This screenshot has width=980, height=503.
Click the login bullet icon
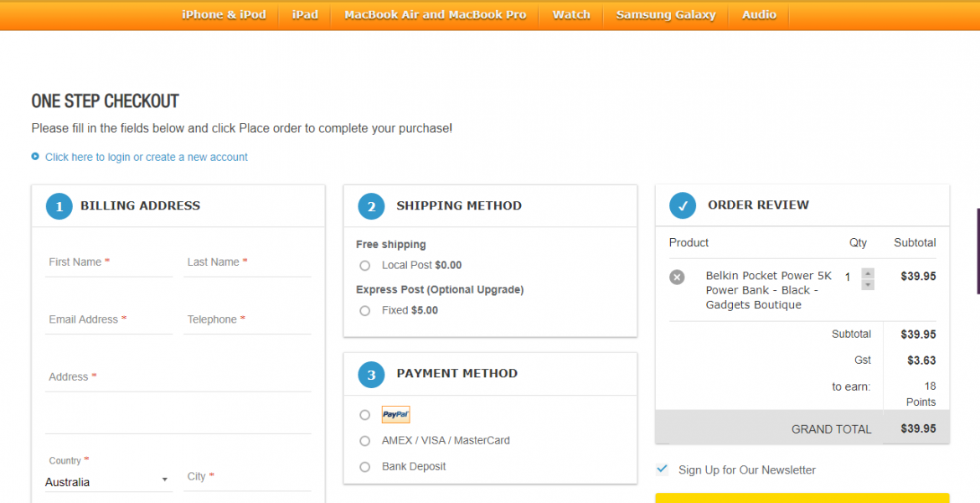point(35,157)
